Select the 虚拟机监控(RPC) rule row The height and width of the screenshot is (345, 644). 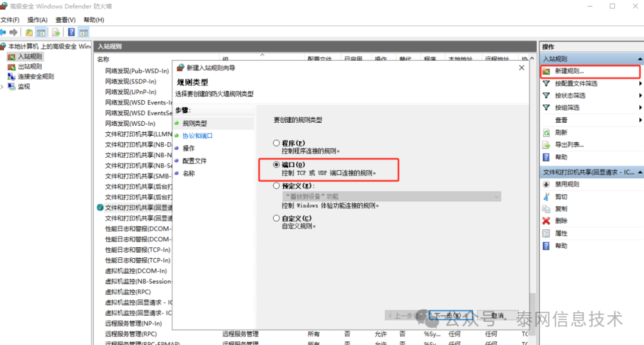128,292
